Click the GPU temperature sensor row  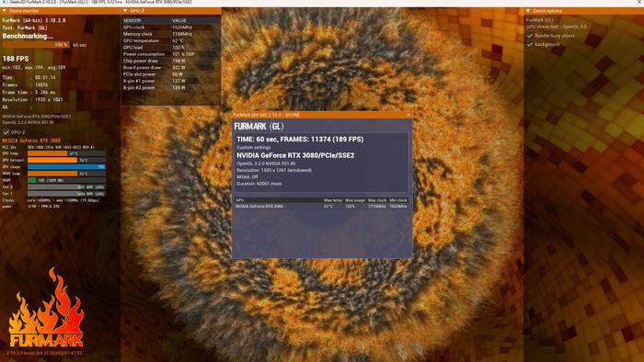[171, 41]
